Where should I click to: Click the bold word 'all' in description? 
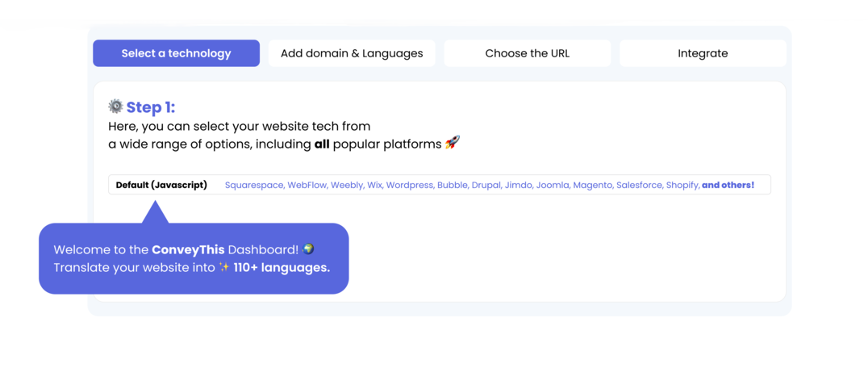coord(322,144)
